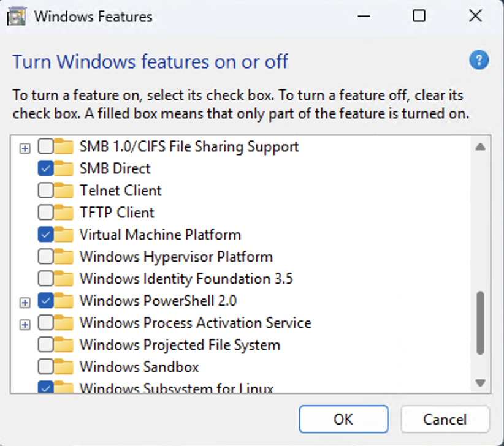Click the Cancel button

coord(445,420)
